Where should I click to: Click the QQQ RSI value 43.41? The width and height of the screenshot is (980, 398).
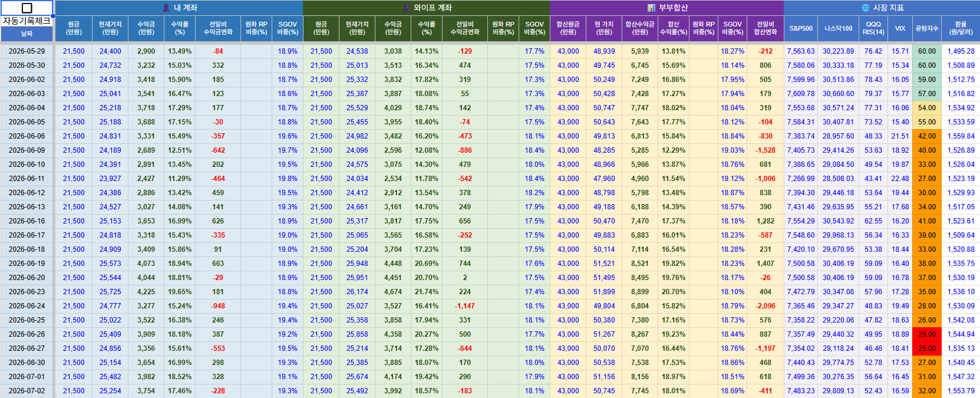click(x=873, y=179)
